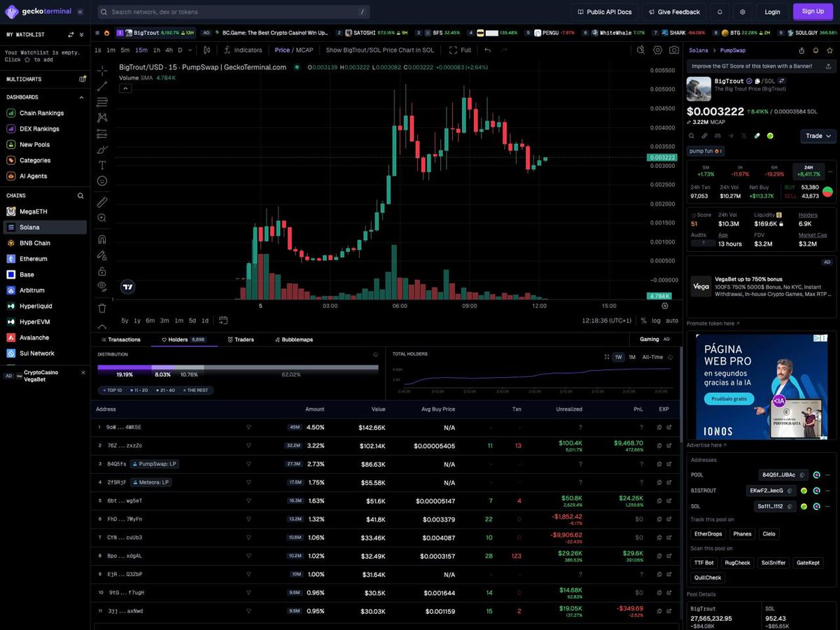Toggle lock all drawing tools
840x630 pixels.
(x=102, y=271)
